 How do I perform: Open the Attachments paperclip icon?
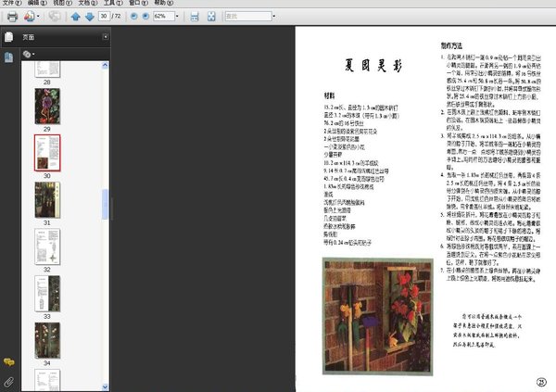point(9,382)
